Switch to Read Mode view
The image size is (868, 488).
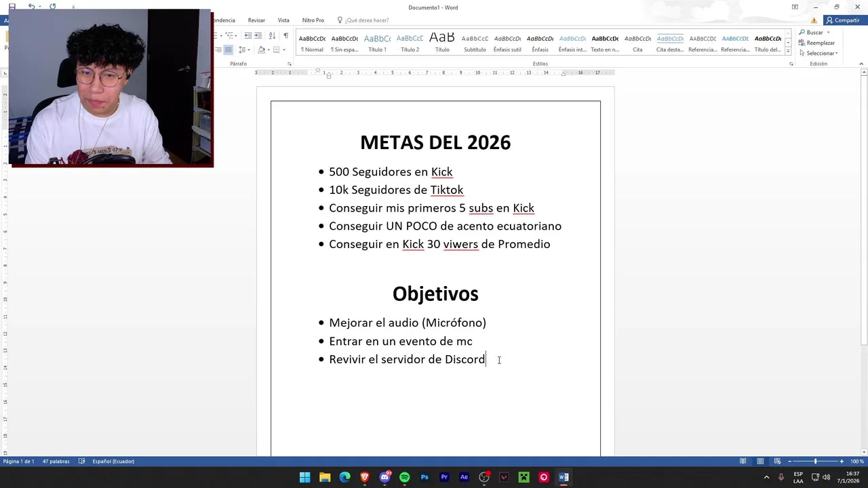pos(743,462)
